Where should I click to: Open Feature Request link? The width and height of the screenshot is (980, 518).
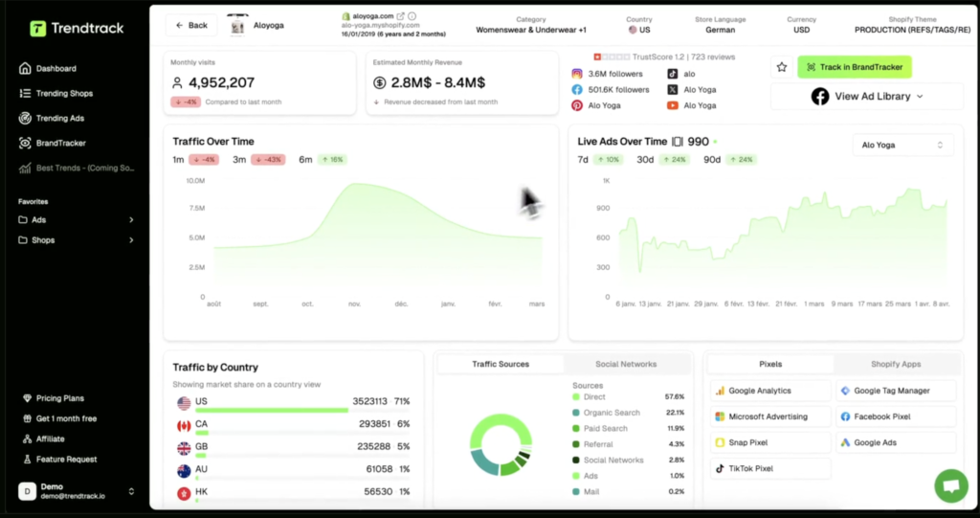click(60, 460)
